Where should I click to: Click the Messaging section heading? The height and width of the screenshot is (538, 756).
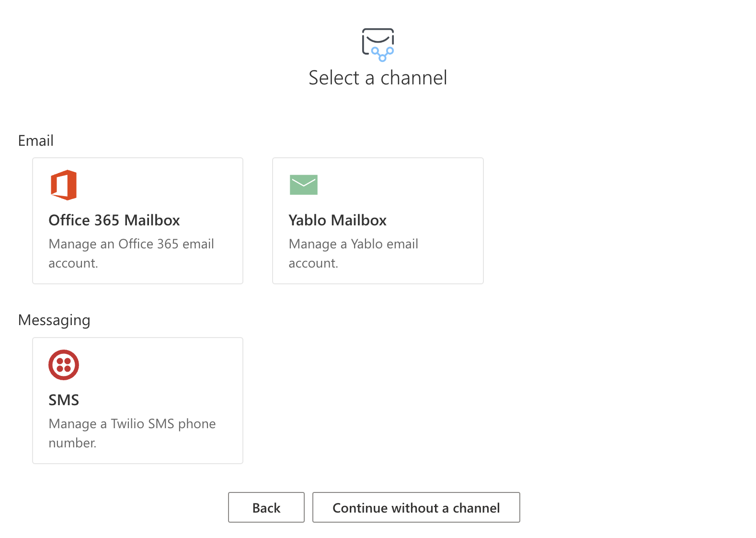point(54,320)
